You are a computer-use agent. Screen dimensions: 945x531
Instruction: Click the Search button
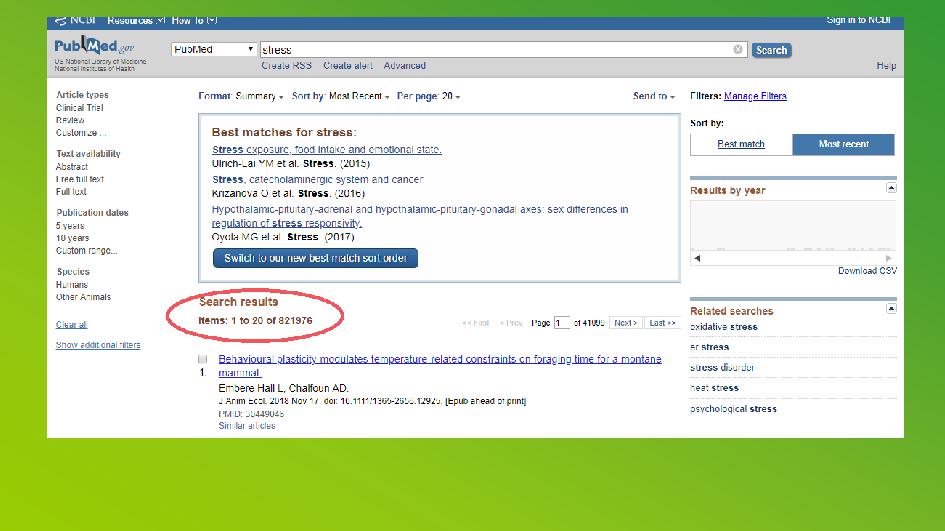(x=771, y=50)
